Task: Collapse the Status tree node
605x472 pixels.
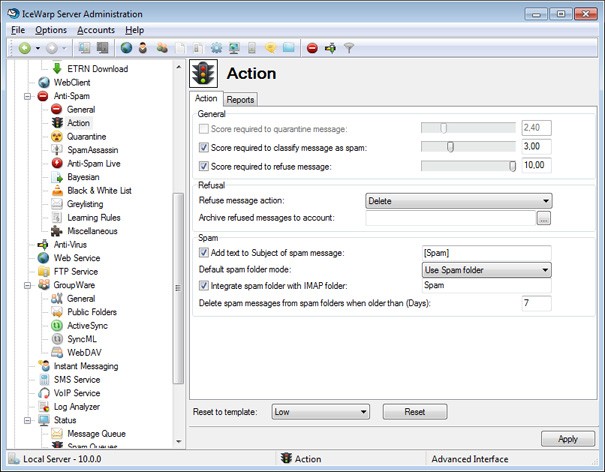Action: (27, 420)
